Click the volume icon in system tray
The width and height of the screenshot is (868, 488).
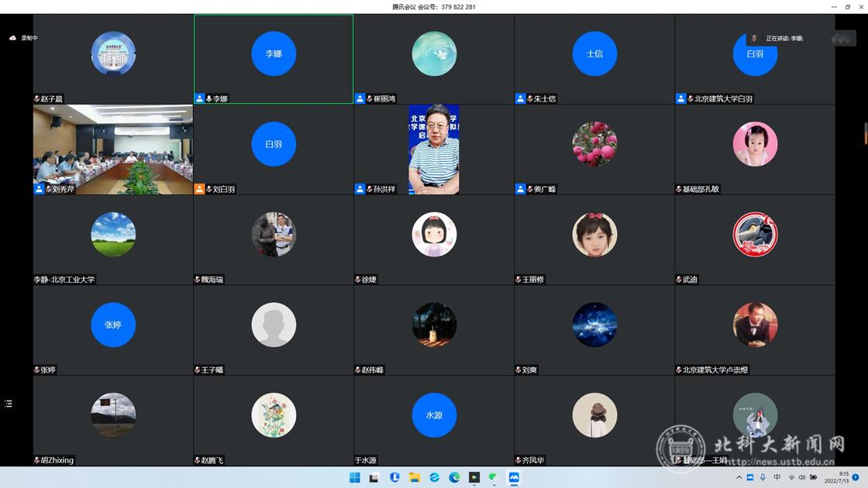(801, 477)
